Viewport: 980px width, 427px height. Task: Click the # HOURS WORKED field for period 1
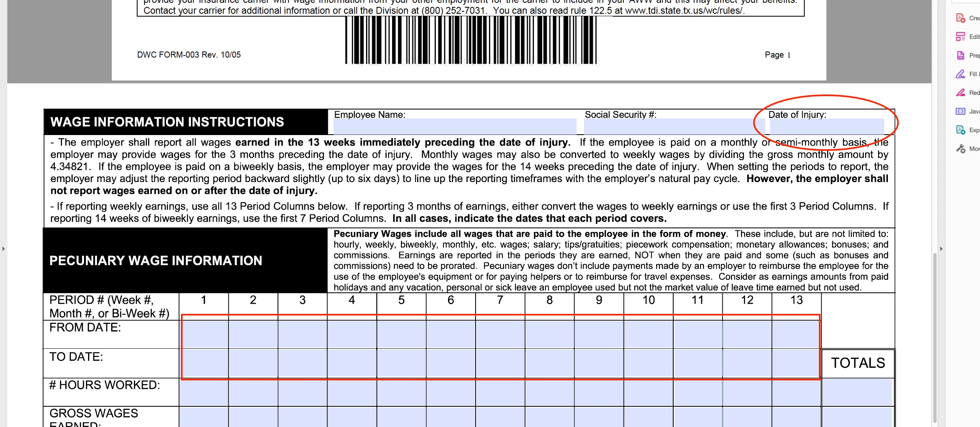coord(204,392)
